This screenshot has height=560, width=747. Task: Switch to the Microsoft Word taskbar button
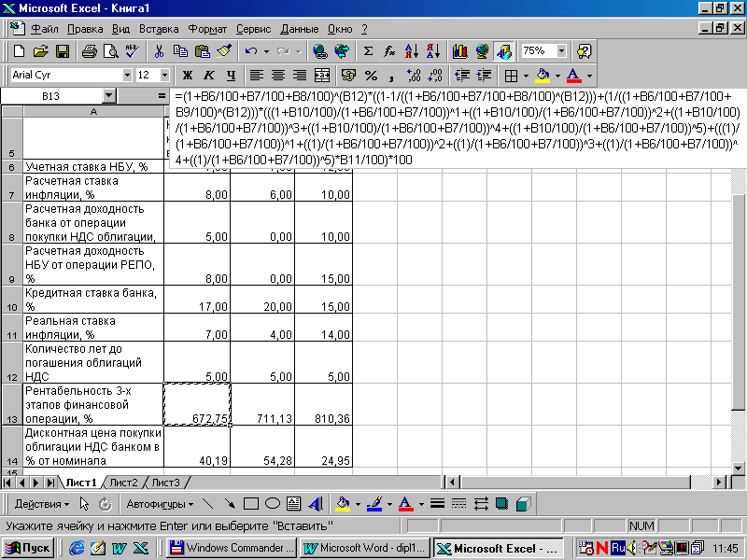(x=366, y=548)
